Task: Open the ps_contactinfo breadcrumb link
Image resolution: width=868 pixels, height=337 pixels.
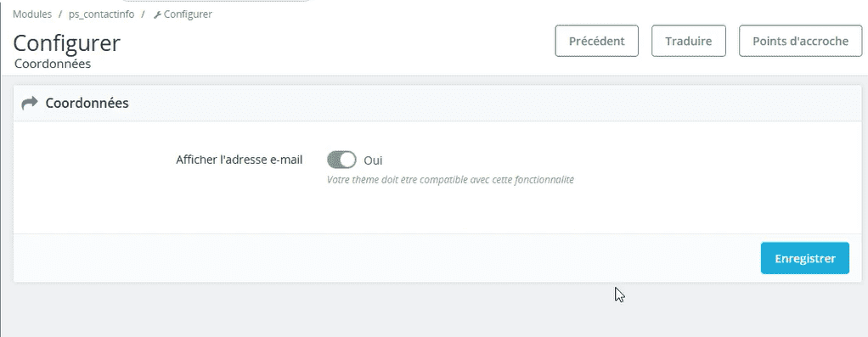Action: (101, 14)
